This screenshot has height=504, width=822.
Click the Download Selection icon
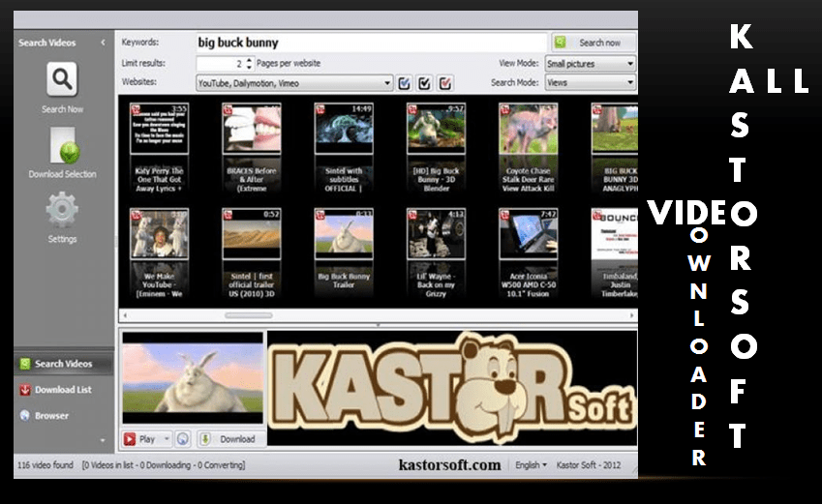(x=63, y=145)
